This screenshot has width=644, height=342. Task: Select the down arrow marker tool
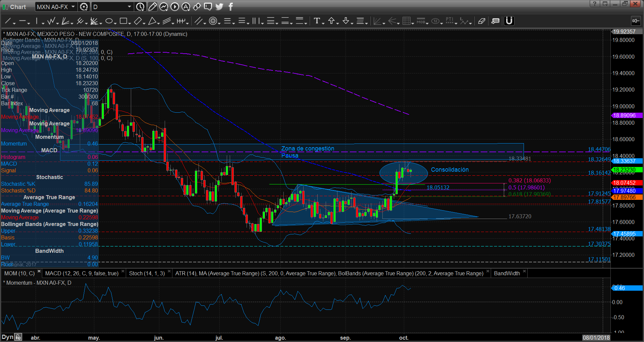(346, 21)
